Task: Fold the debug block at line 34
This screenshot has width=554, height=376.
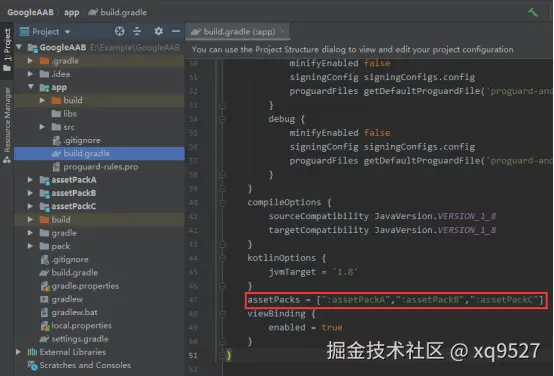Action: click(222, 119)
